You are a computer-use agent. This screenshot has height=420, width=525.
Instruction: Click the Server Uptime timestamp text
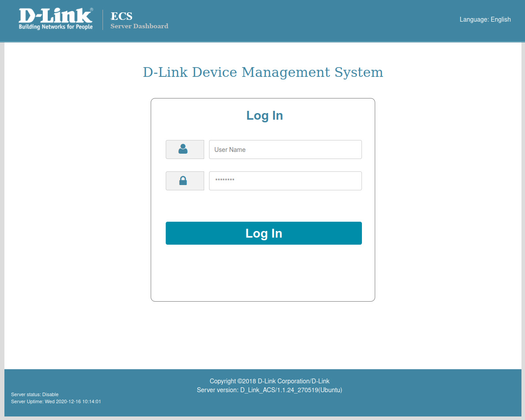(56, 401)
